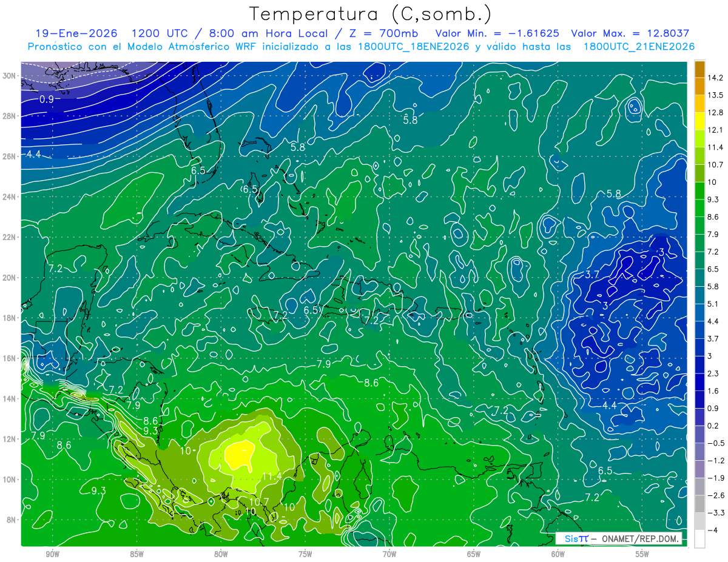Click the white bottom segment of color bar
Screen dimensions: 728x562
(699, 539)
